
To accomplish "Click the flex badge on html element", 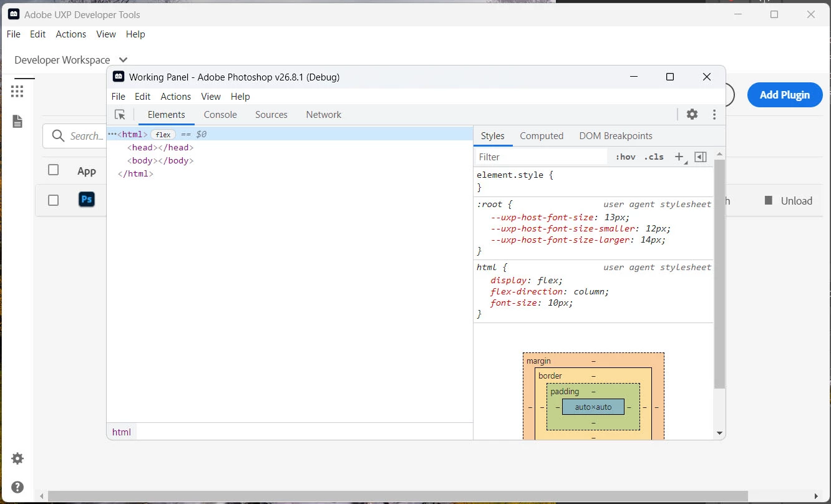I will [x=163, y=134].
